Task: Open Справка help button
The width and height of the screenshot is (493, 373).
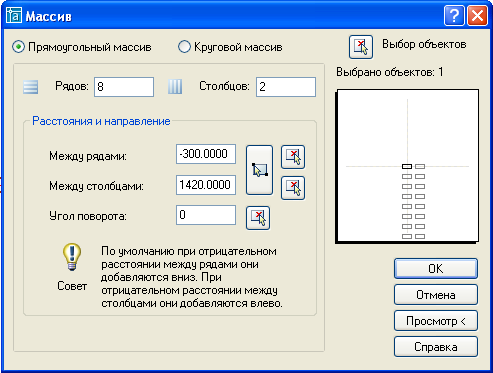Action: [x=436, y=347]
